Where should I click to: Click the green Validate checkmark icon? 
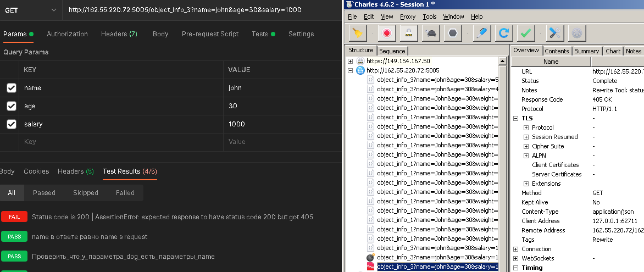(526, 34)
